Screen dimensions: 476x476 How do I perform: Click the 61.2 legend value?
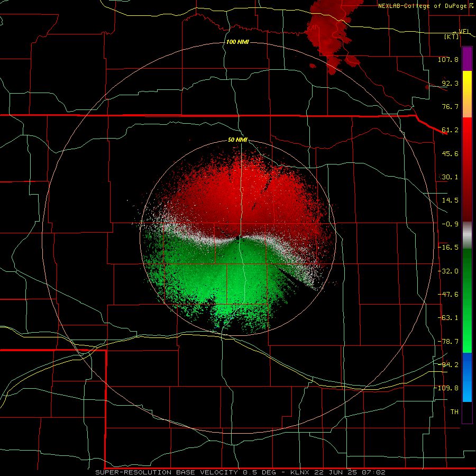pos(450,130)
